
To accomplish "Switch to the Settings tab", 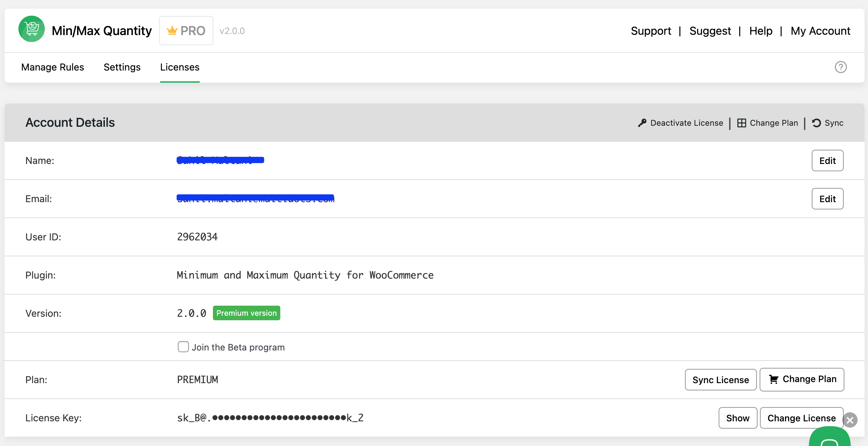I will point(122,67).
